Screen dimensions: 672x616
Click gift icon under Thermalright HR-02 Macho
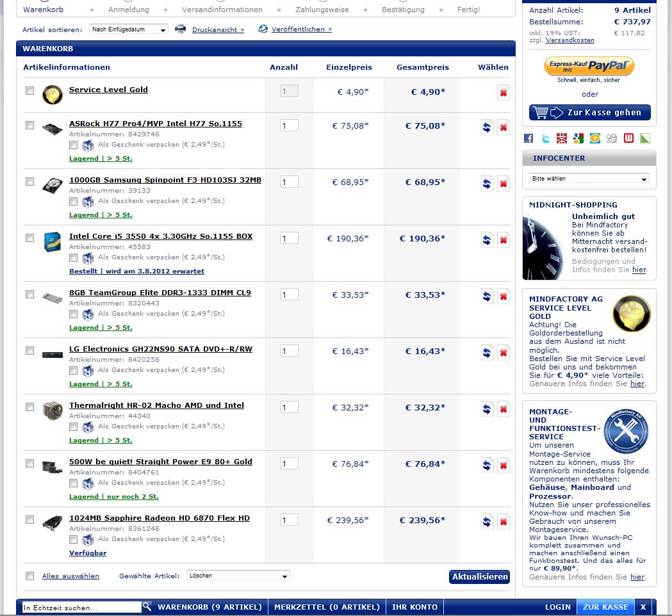(x=88, y=427)
